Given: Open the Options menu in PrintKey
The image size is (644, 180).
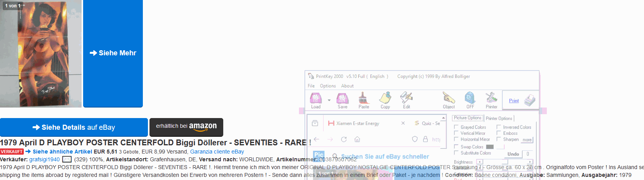Looking at the screenshot, I should (x=327, y=86).
